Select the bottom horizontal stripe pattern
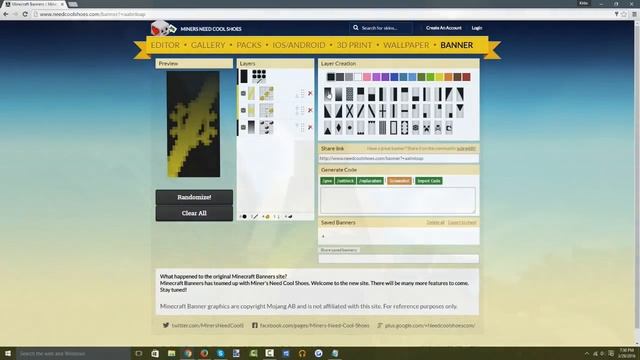 click(416, 94)
